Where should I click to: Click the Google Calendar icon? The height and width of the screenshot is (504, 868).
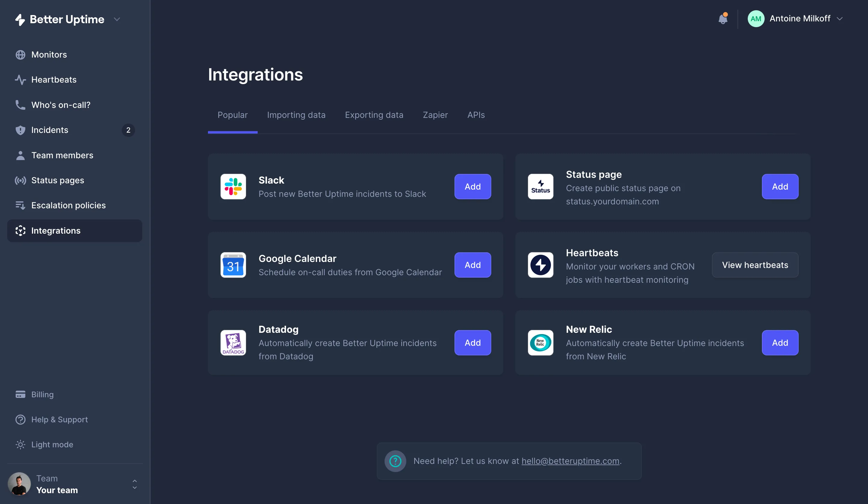click(x=233, y=265)
